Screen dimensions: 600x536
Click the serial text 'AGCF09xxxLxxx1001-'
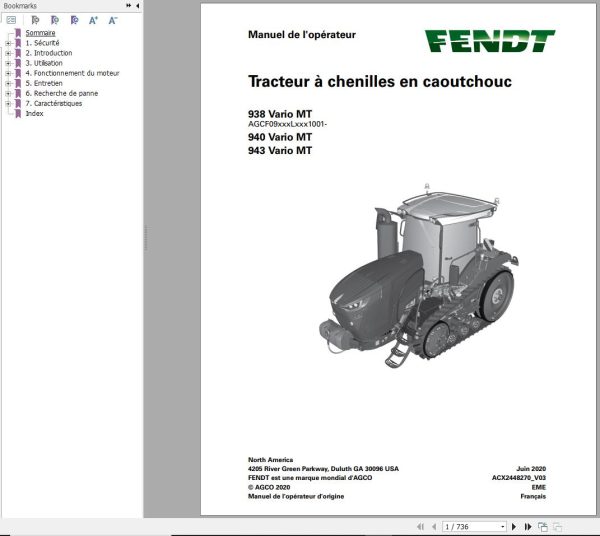point(287,124)
